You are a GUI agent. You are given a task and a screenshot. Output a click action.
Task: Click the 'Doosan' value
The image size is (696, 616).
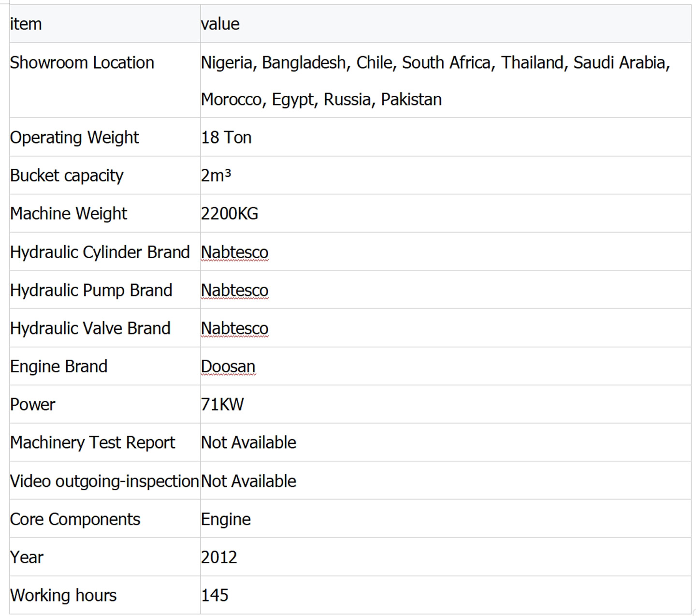228,367
